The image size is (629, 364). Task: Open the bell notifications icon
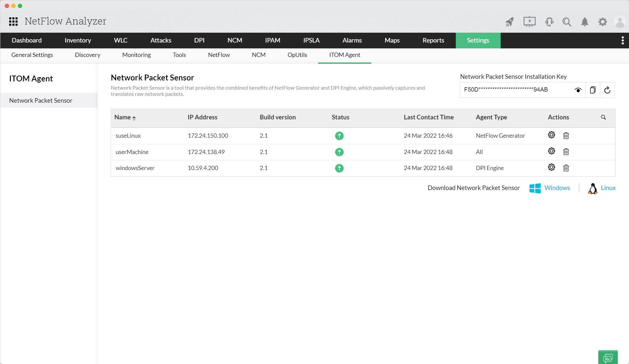584,22
